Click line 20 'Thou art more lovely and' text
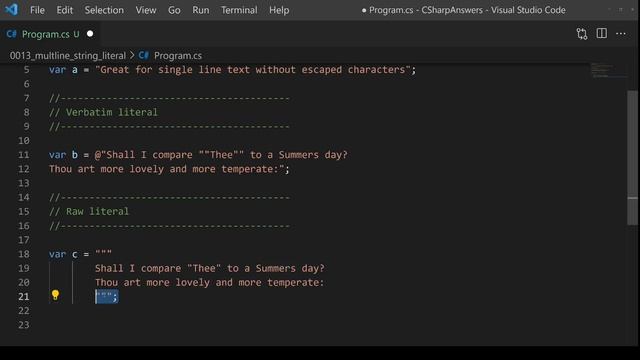Image resolution: width=640 pixels, height=360 pixels. tap(209, 282)
